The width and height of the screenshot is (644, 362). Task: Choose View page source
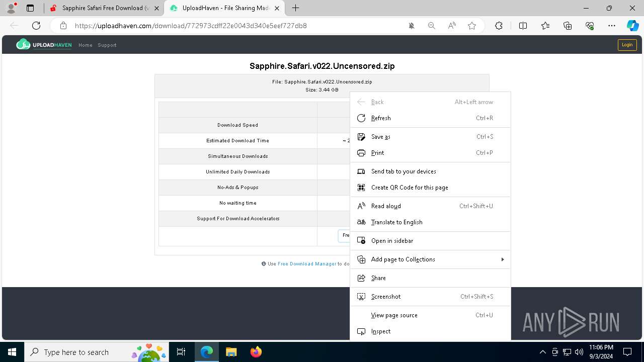[430, 315]
